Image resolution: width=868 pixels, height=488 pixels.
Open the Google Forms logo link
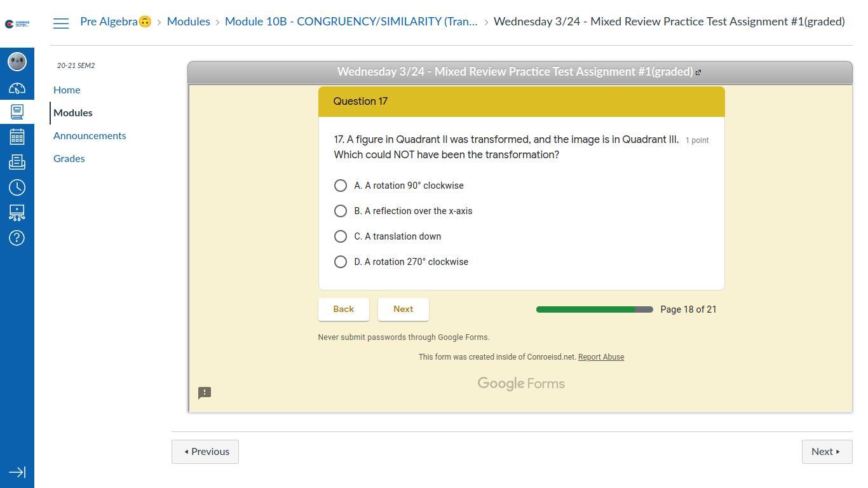[521, 384]
